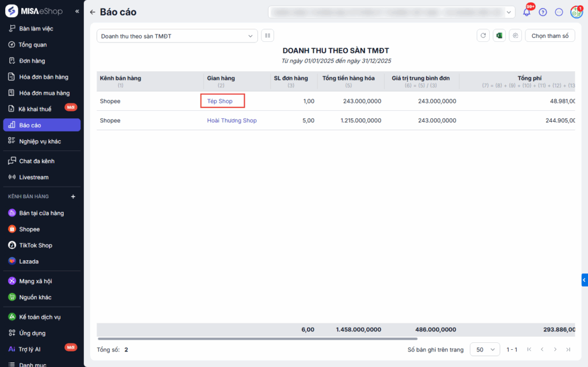This screenshot has height=367, width=588.
Task: Open the more options ellipsis icon in header
Action: click(559, 12)
